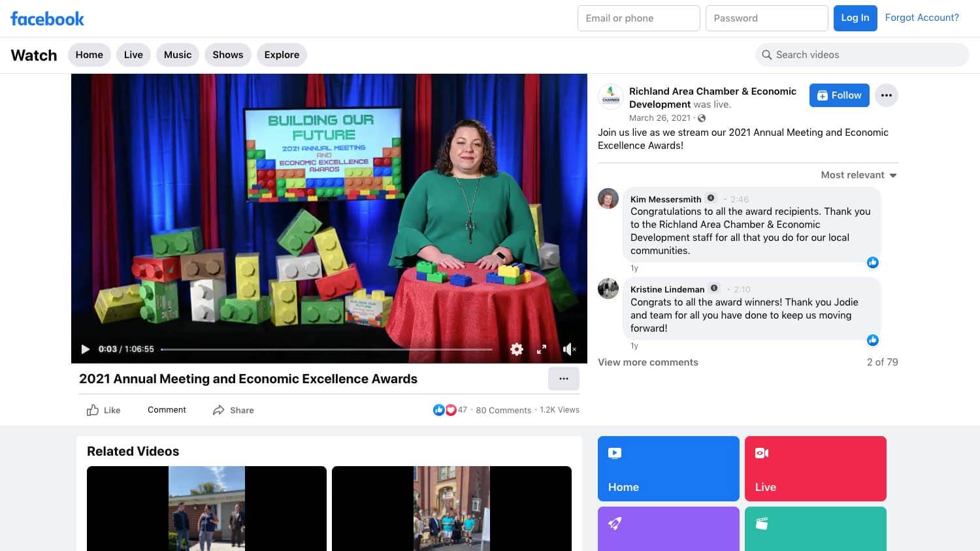Click the Facebook logo
Screen dimensions: 980x551
click(x=47, y=18)
